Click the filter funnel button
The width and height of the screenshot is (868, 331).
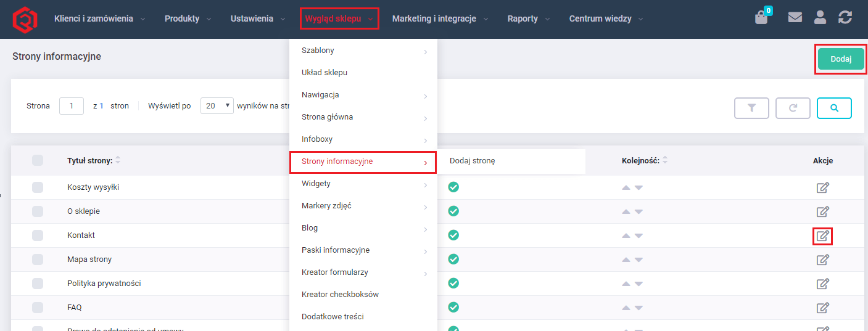[x=751, y=108]
